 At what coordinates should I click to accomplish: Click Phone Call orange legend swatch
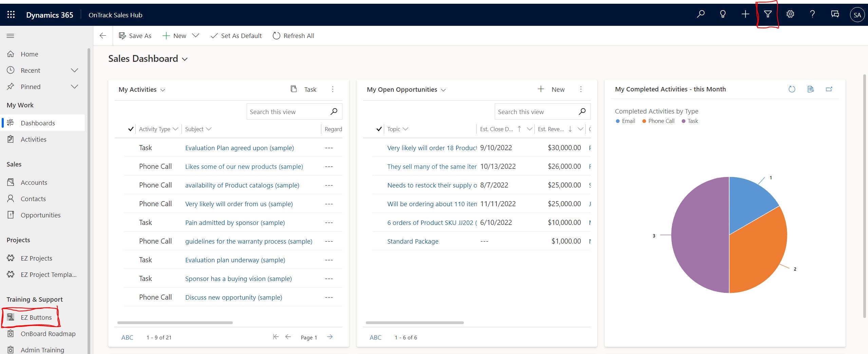coord(644,121)
